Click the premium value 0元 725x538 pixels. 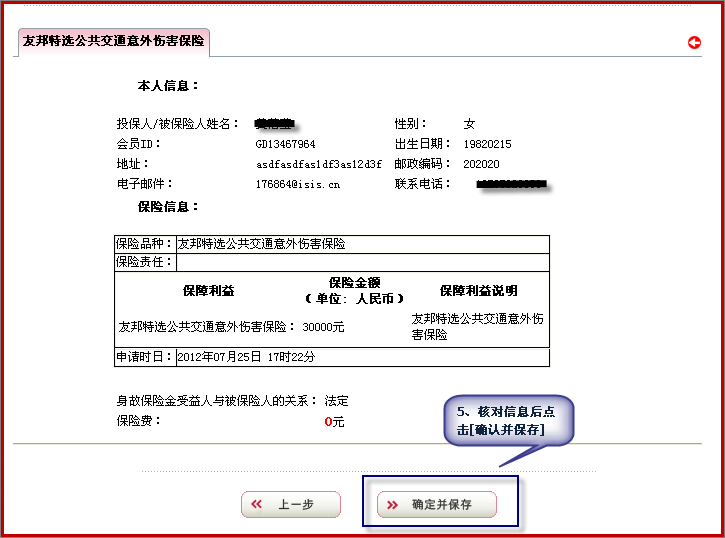(334, 422)
